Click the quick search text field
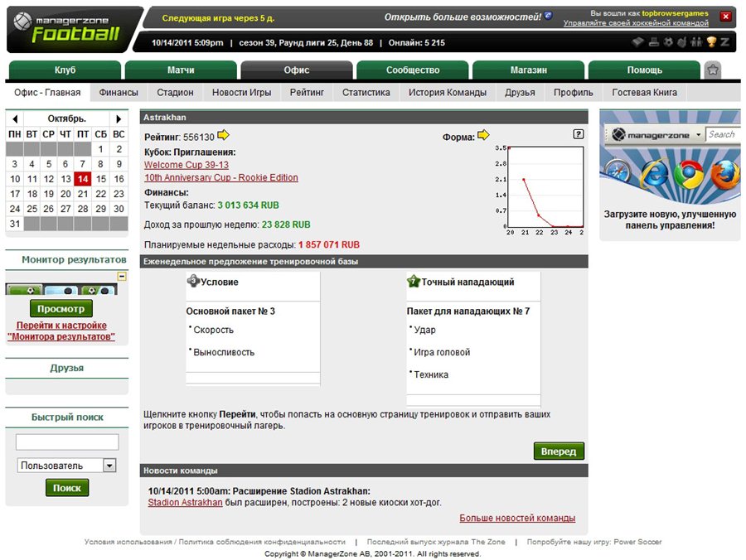This screenshot has height=560, width=746. pyautogui.click(x=67, y=442)
